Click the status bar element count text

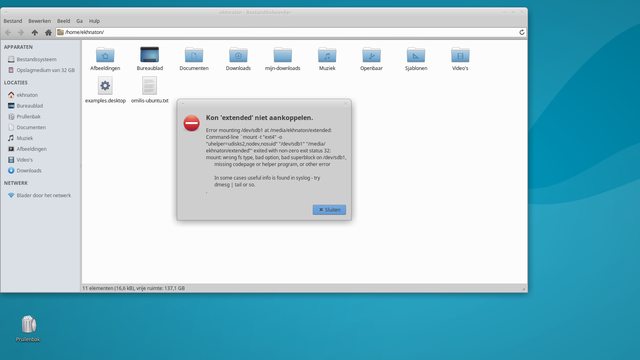pyautogui.click(x=133, y=288)
